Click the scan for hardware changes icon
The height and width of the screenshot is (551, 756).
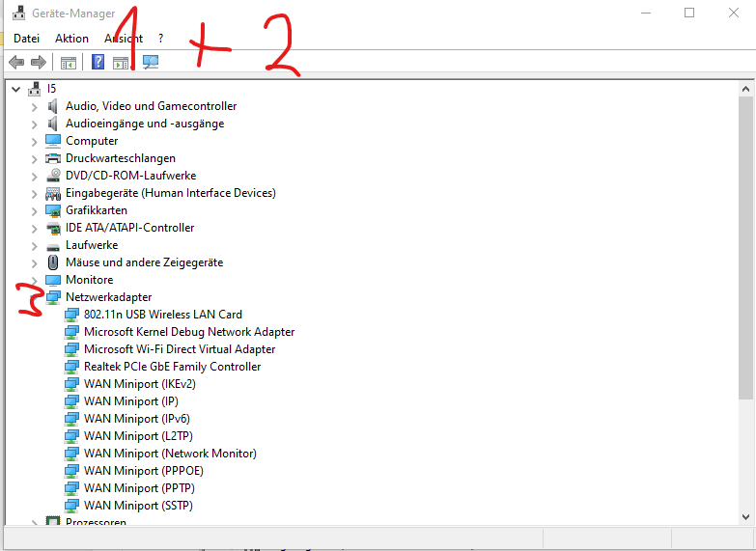tap(151, 62)
